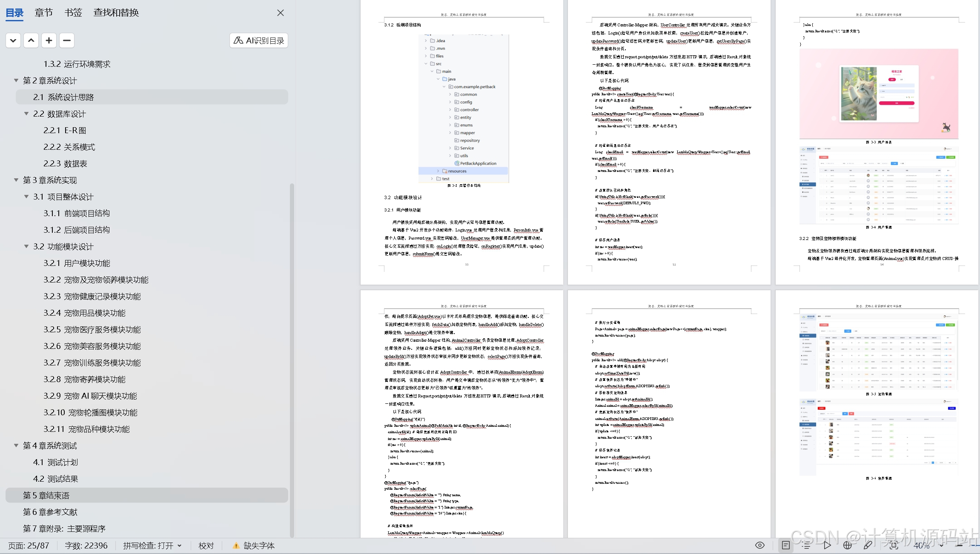Switch to the 目录 tab
The image size is (980, 554).
coord(14,13)
